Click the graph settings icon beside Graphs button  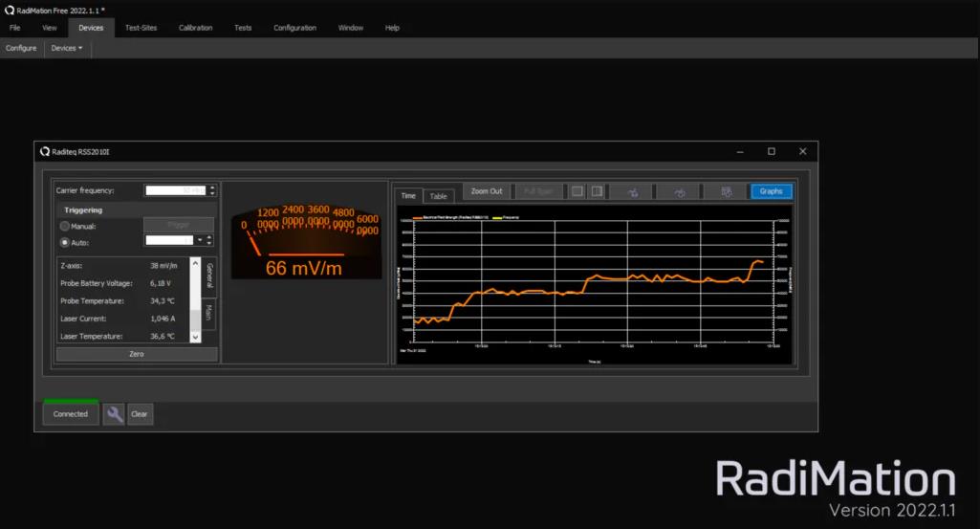726,191
